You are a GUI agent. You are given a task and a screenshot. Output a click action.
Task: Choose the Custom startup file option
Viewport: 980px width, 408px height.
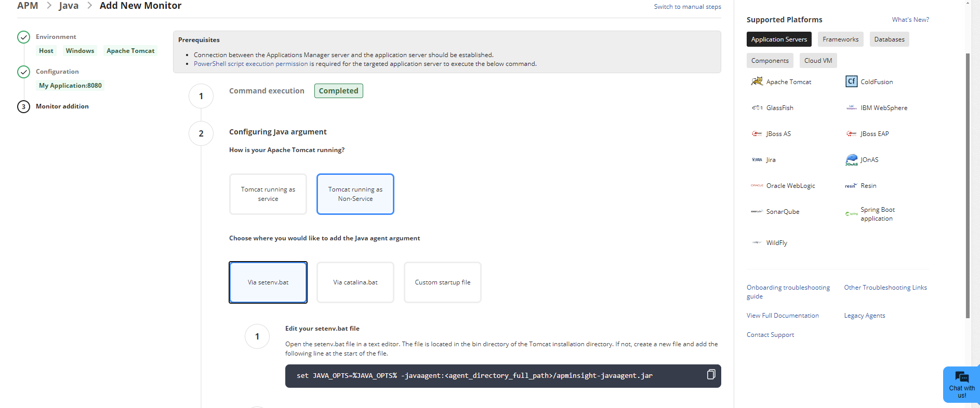click(443, 282)
